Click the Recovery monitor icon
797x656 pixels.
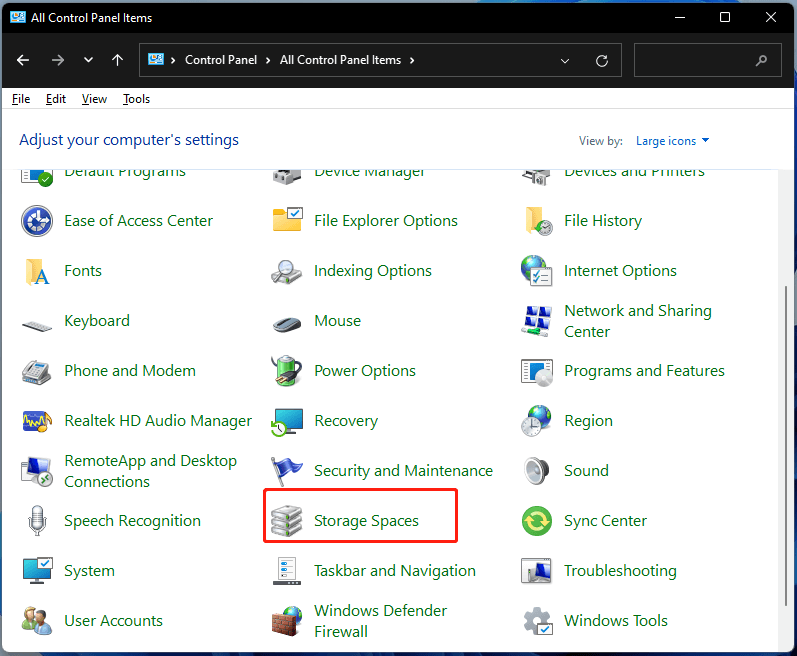[287, 422]
